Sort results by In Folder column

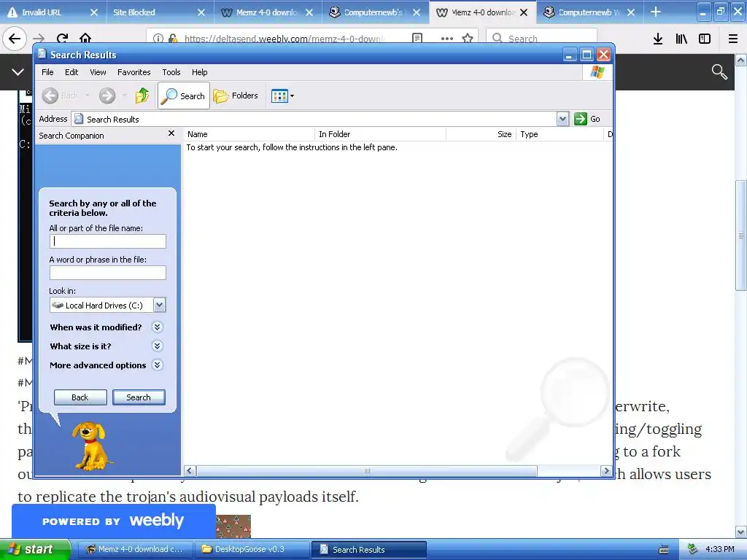coord(380,134)
